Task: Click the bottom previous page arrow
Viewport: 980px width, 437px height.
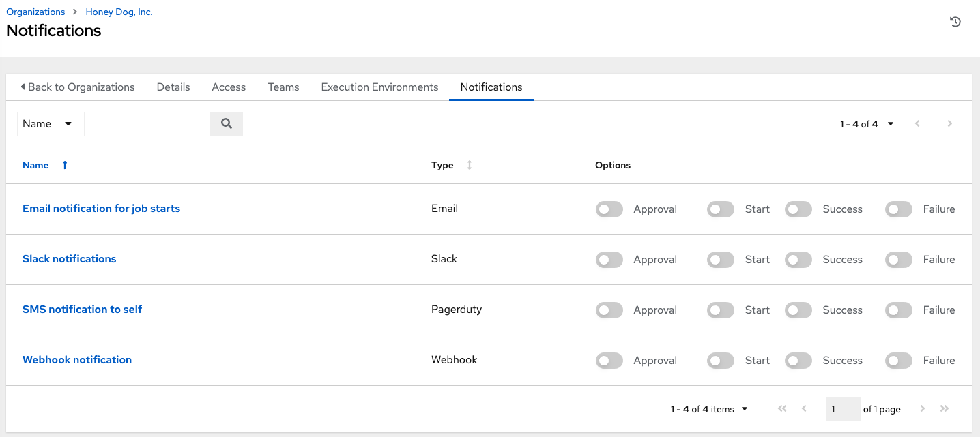Action: point(804,408)
